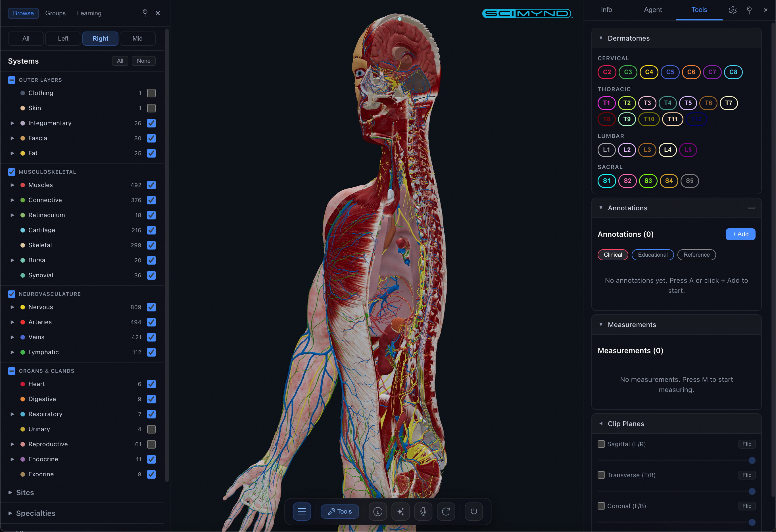
Task: Collapse the Dermatomes panel
Action: (x=601, y=38)
